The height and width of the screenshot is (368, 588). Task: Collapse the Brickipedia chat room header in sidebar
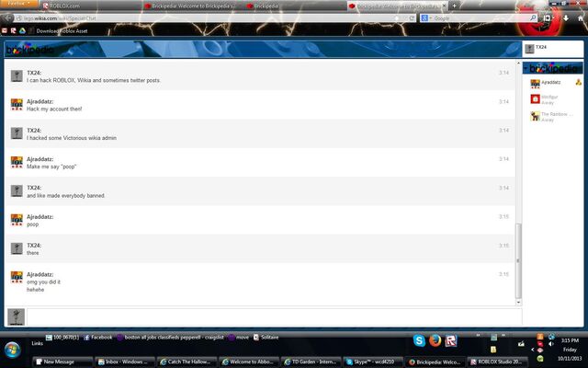[x=553, y=68]
